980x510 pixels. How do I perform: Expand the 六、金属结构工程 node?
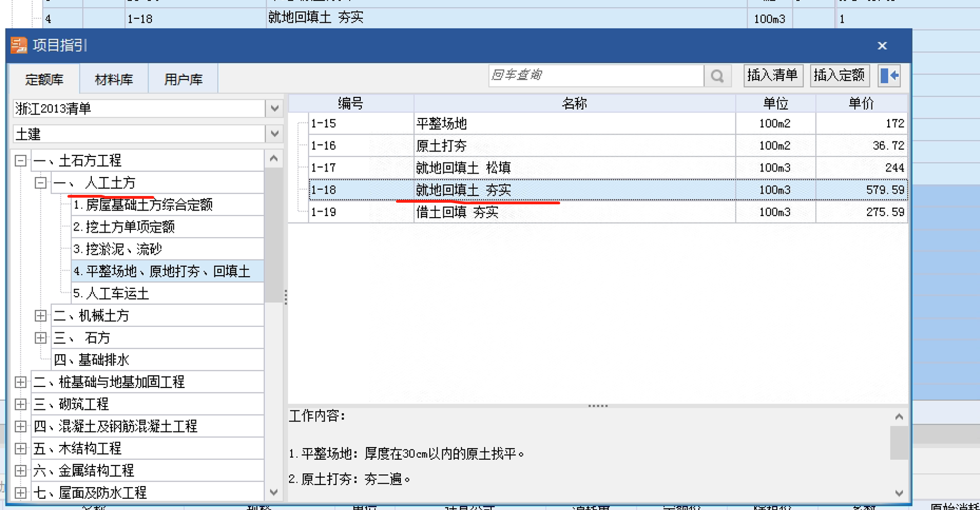[21, 471]
